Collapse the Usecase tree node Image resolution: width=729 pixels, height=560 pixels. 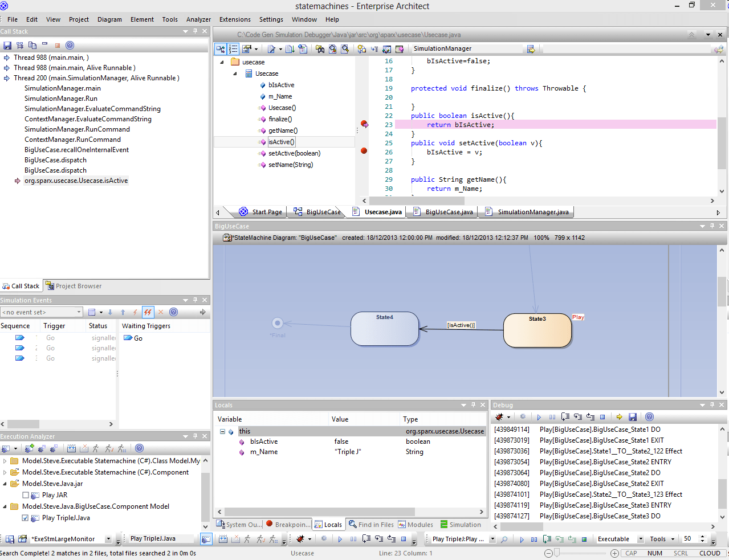point(234,73)
